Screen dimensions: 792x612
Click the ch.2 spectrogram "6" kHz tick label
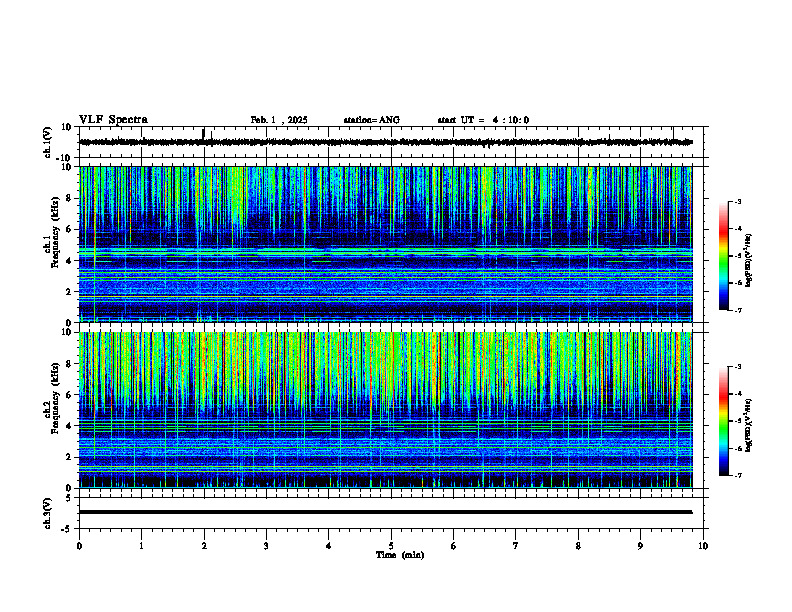click(x=69, y=395)
